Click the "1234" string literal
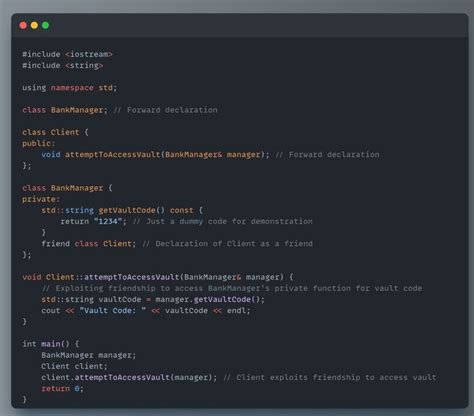474x416 pixels. click(108, 221)
